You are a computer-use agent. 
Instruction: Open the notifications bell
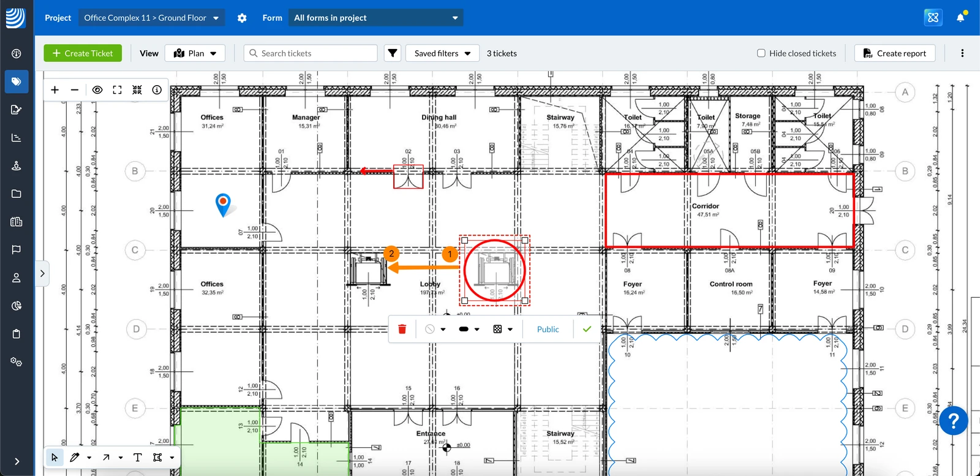[960, 18]
